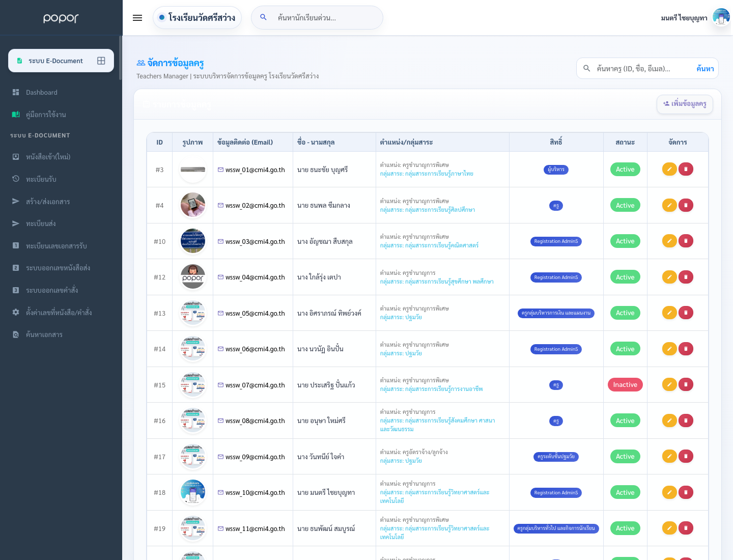This screenshot has height=560, width=733.
Task: Toggle the Active status of teacher #12
Action: [x=625, y=277]
